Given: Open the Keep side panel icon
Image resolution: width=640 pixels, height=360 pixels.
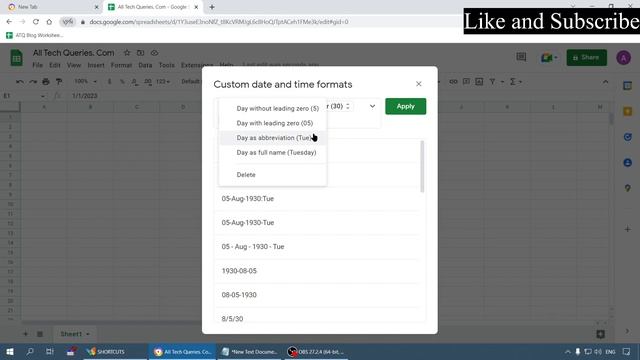Looking at the screenshot, I should pyautogui.click(x=627, y=111).
